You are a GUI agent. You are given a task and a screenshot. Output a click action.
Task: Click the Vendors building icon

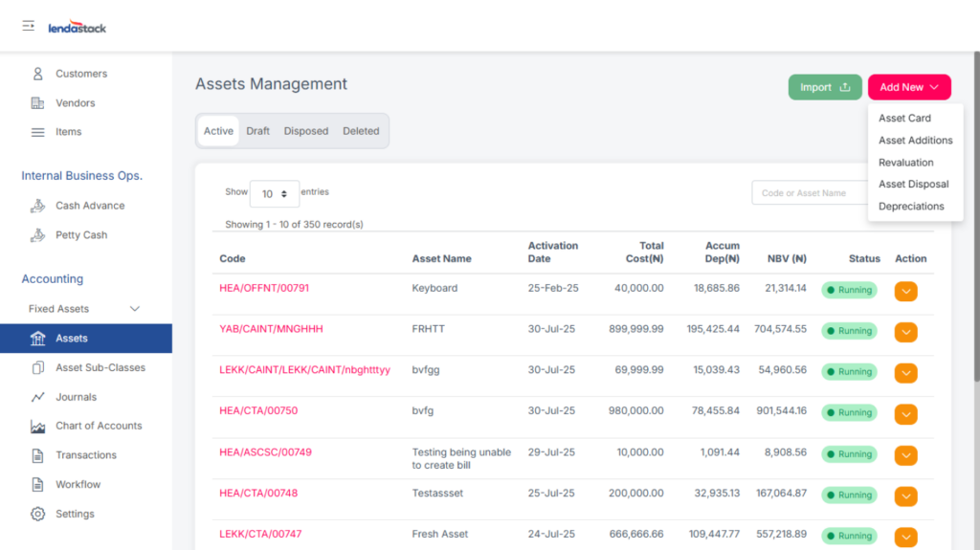[38, 103]
